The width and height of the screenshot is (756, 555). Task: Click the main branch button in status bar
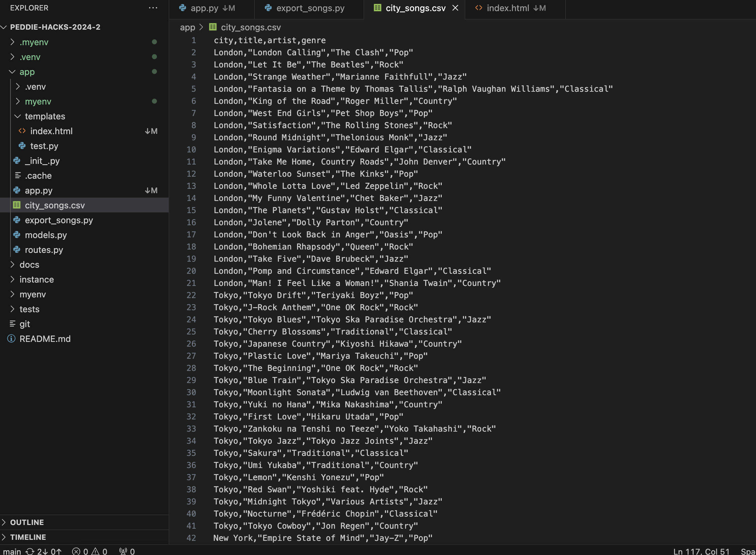click(x=12, y=551)
